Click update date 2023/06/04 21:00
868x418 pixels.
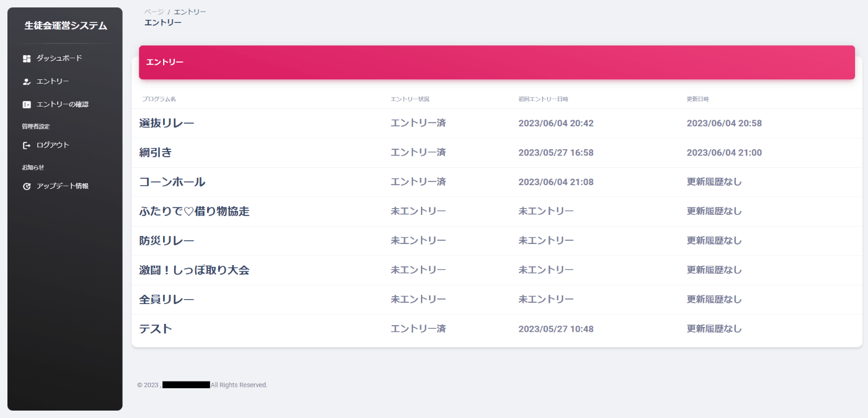tap(724, 152)
